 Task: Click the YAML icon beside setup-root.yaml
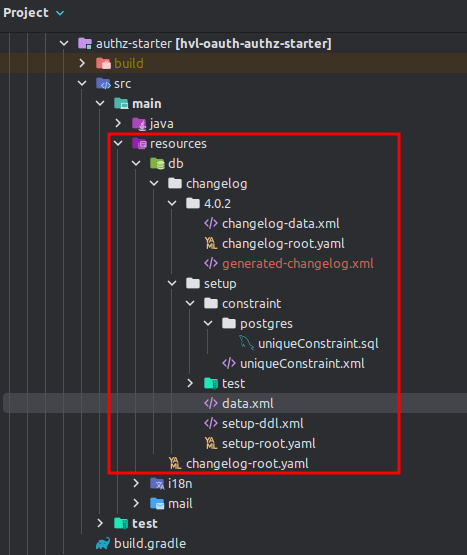[x=211, y=443]
